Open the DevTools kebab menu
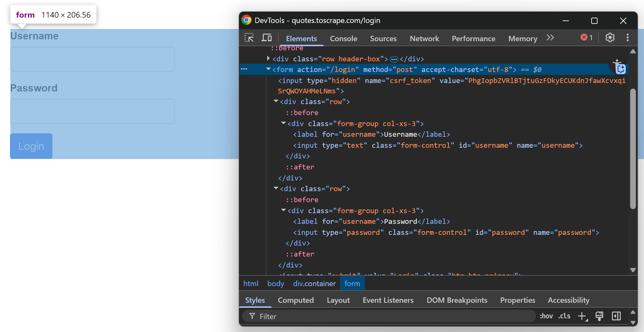Screen dimensions: 644x332 point(628,38)
